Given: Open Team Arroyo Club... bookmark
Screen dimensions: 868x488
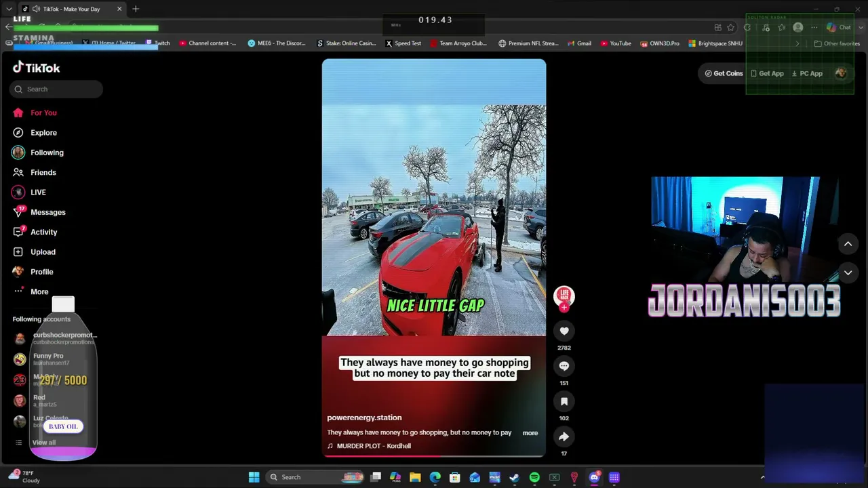Looking at the screenshot, I should (x=458, y=43).
